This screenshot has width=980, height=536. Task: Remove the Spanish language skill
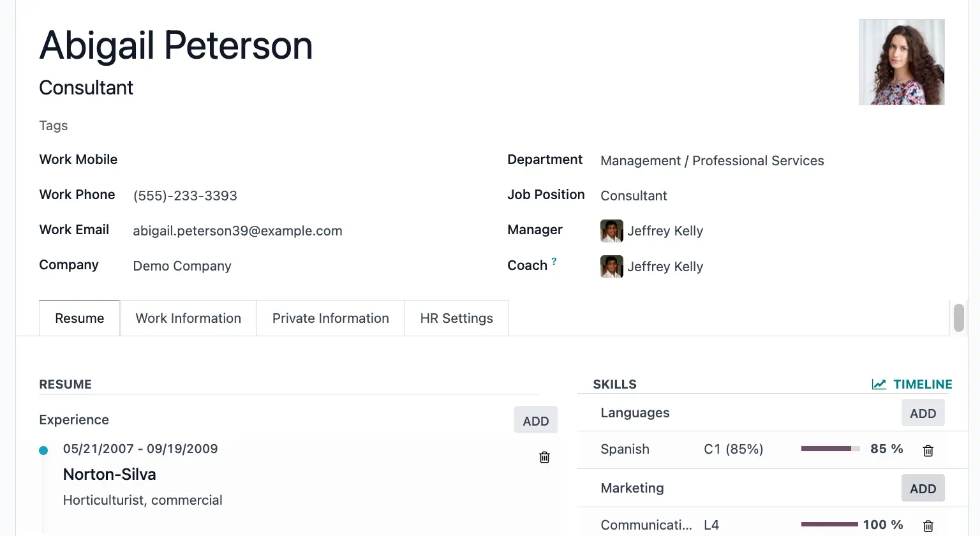point(928,450)
